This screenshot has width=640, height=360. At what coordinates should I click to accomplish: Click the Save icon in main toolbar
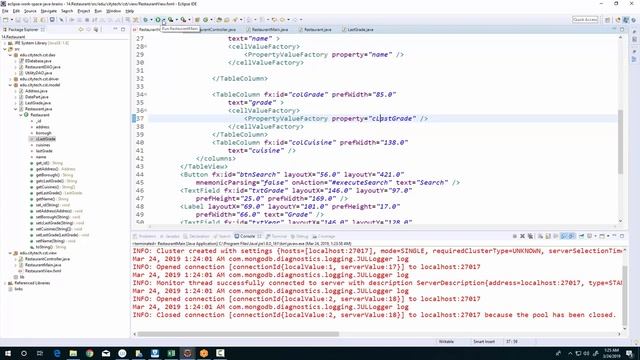pyautogui.click(x=18, y=20)
